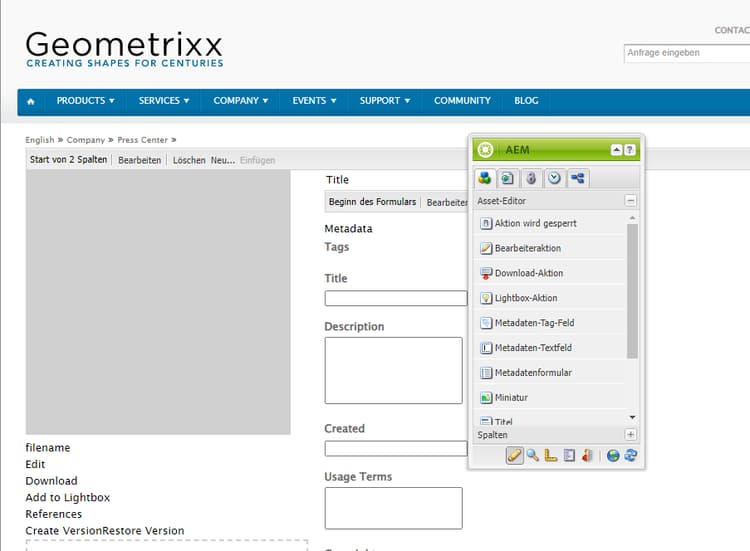Click the Title metadata text field
The width and height of the screenshot is (750, 551).
tap(396, 298)
